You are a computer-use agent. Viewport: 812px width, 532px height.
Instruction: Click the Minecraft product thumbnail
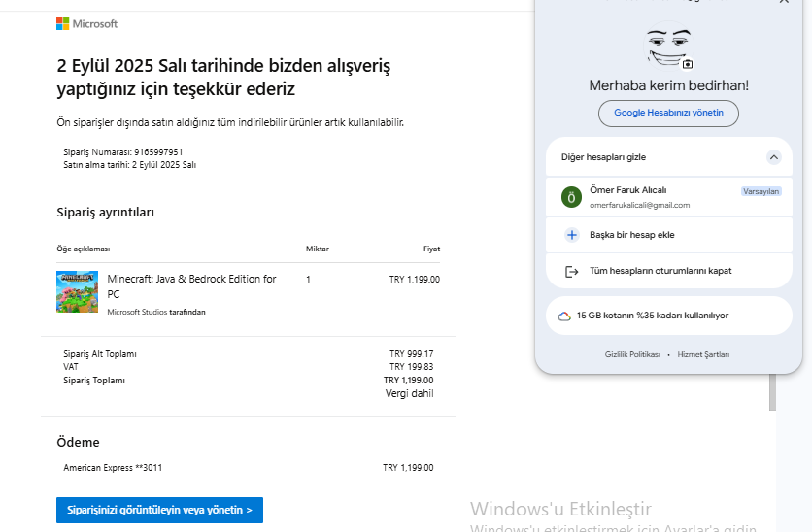tap(77, 292)
